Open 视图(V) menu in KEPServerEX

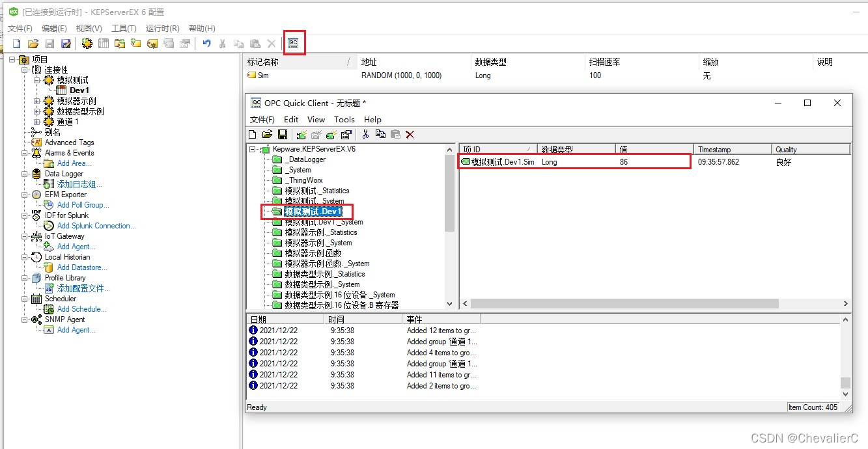[89, 29]
